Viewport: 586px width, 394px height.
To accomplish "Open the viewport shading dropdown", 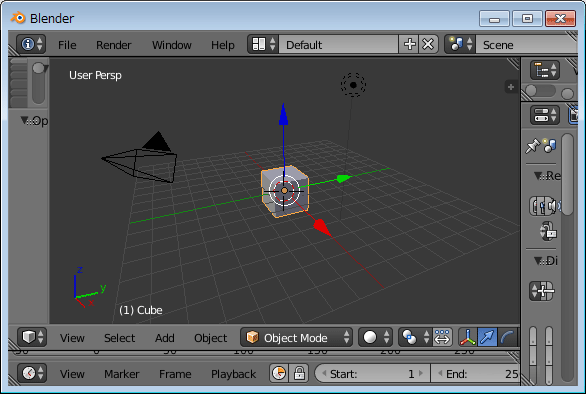I will [x=375, y=338].
